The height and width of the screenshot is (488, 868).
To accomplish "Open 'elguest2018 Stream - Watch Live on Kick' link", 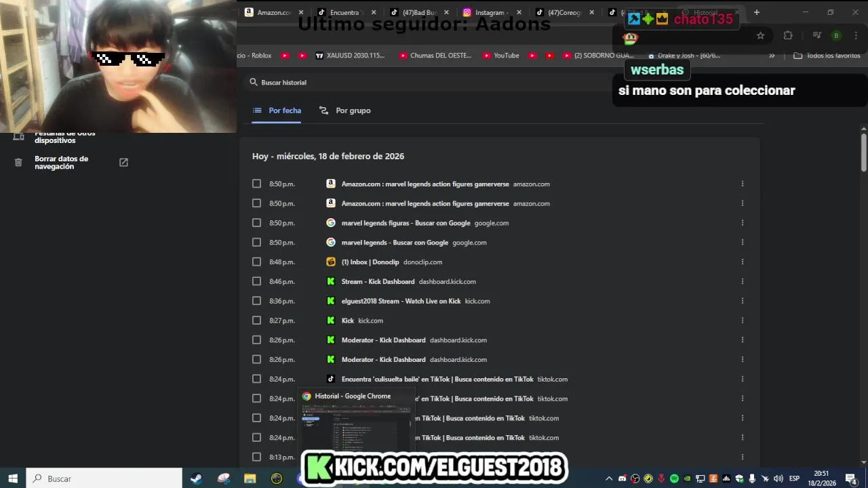I will 401,301.
